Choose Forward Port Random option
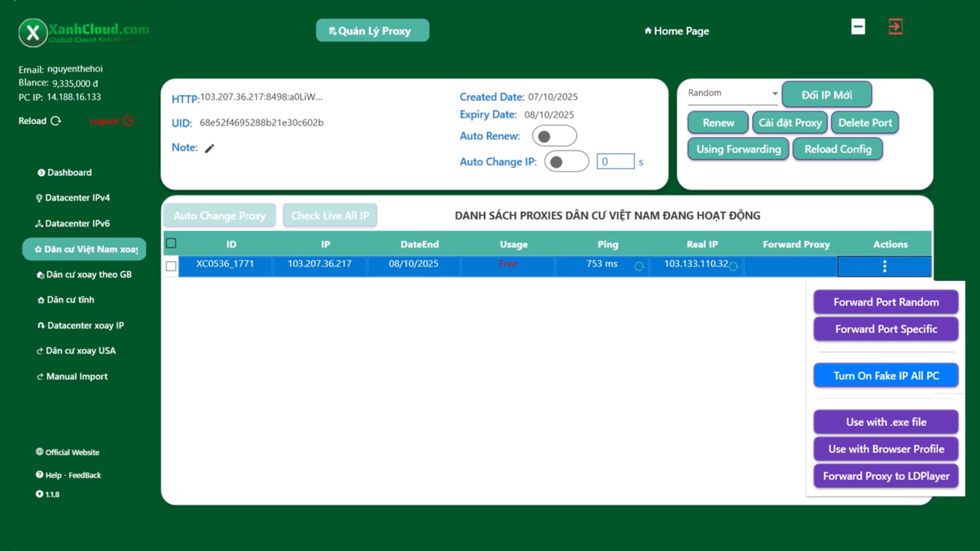Viewport: 980px width, 551px height. (x=886, y=302)
